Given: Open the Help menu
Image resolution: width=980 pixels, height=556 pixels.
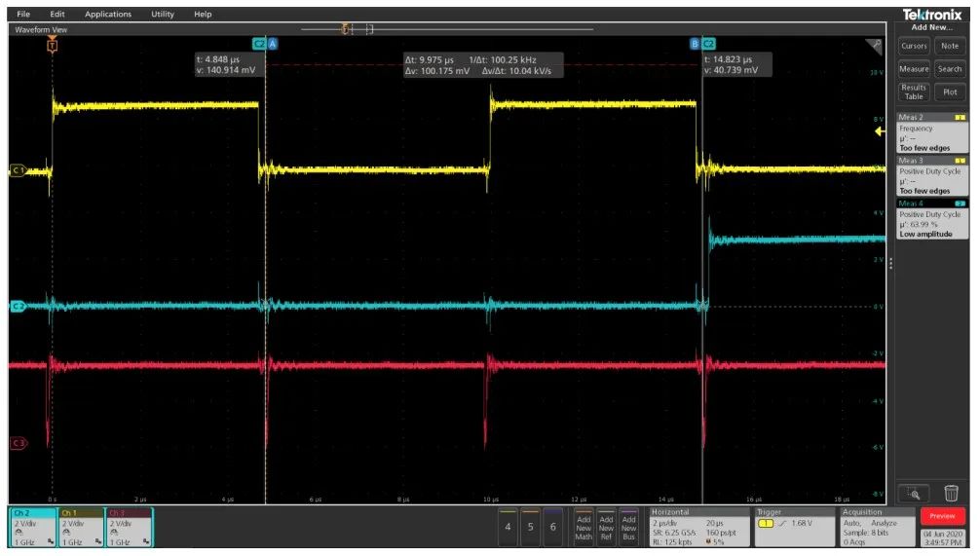Looking at the screenshot, I should click(x=203, y=14).
